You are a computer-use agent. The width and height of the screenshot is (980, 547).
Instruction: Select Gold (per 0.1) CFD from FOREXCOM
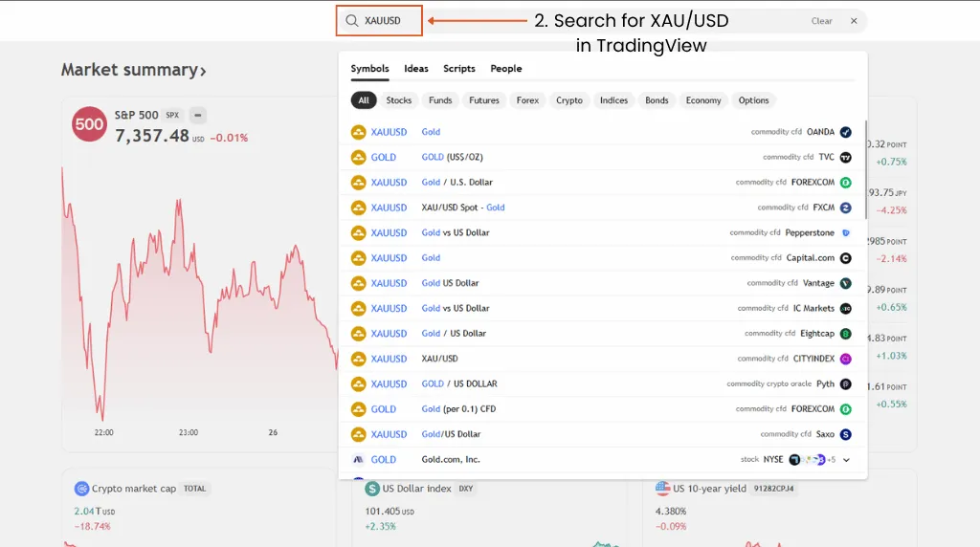click(602, 409)
